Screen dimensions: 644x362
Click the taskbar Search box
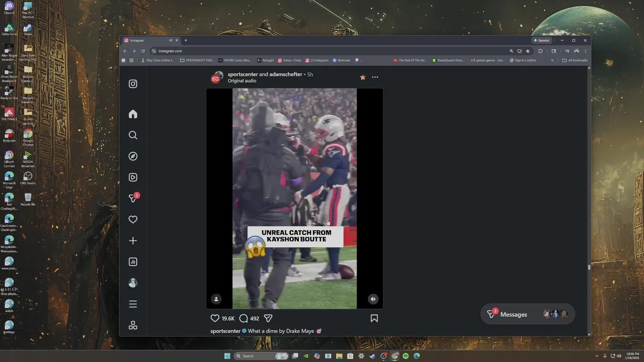(262, 356)
